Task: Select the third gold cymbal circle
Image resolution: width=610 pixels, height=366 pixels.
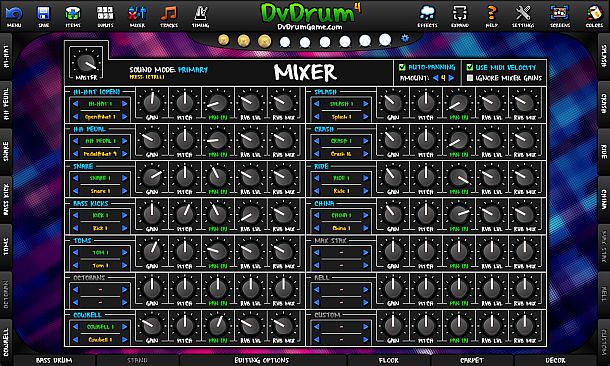Action: [x=264, y=40]
